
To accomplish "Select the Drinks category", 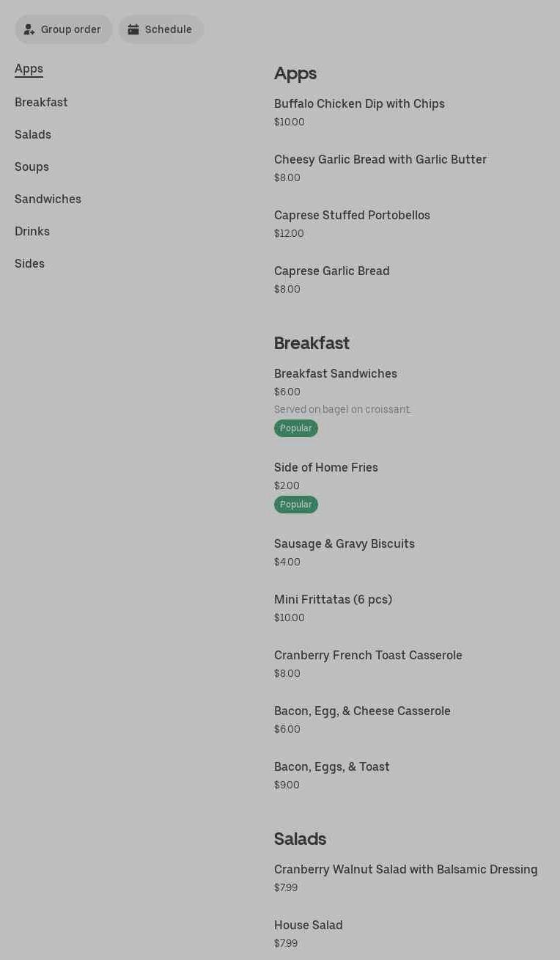I will [32, 232].
